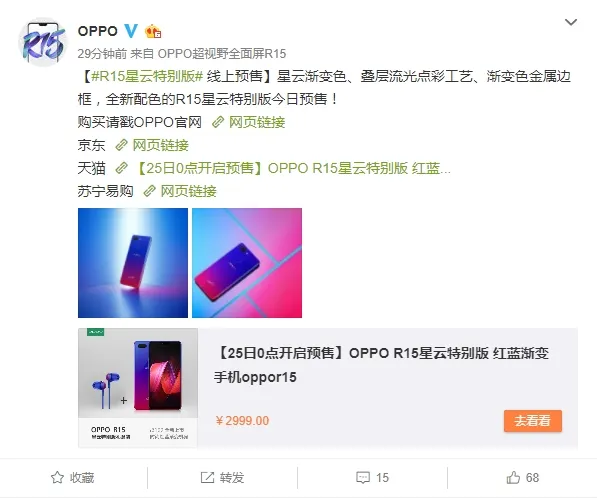View the blue-background R15 phone photo
This screenshot has height=498, width=597.
tap(133, 263)
